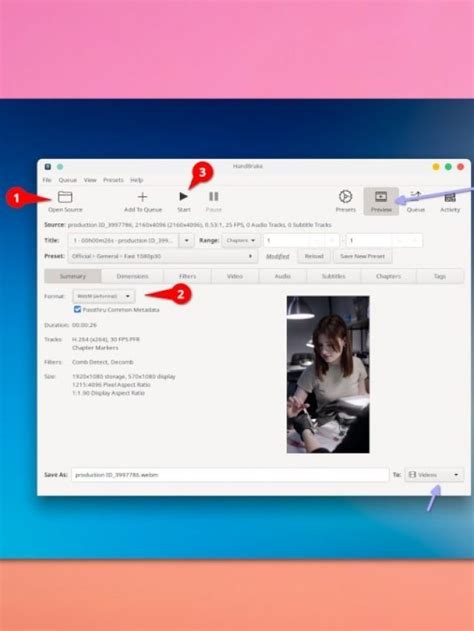
Task: Click Save New Preset button
Action: (363, 256)
